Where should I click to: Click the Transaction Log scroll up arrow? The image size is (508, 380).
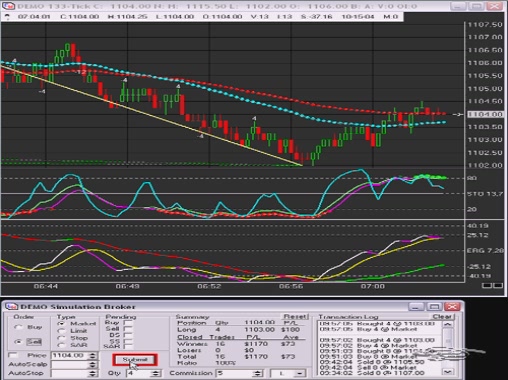(x=448, y=324)
